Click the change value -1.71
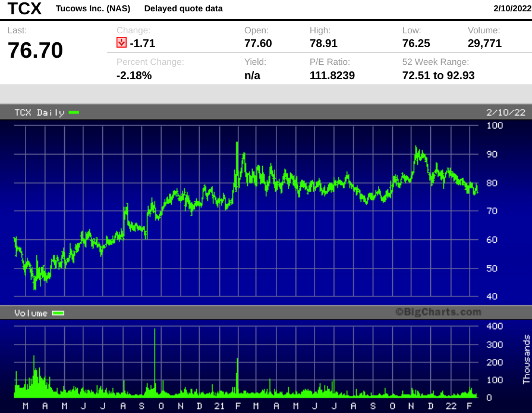532x413 pixels. coord(143,43)
